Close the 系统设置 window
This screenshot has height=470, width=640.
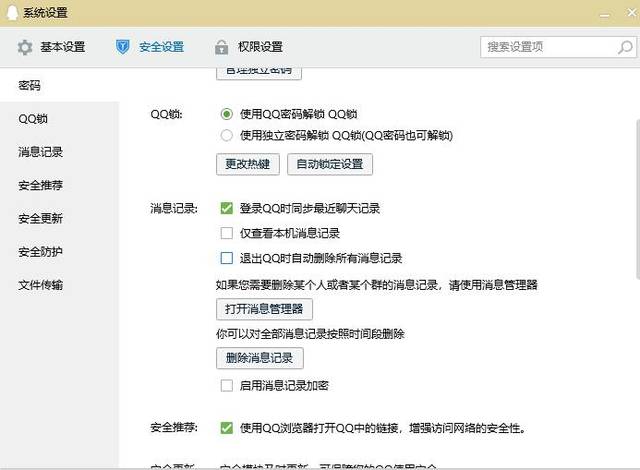632,13
